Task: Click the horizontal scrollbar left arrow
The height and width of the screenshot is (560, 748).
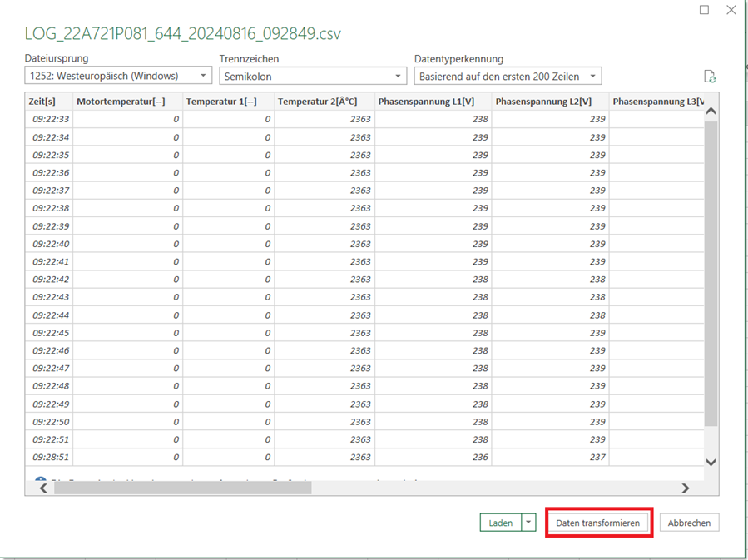Action: coord(43,488)
